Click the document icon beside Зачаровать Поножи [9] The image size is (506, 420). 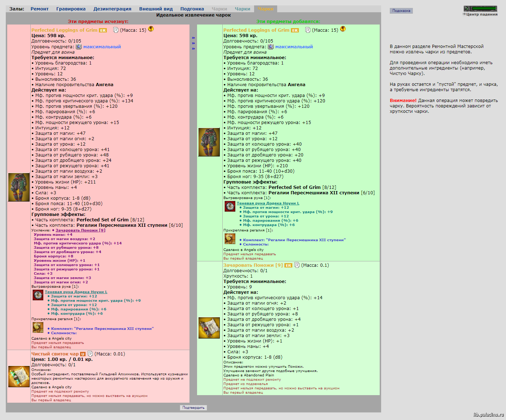click(297, 265)
